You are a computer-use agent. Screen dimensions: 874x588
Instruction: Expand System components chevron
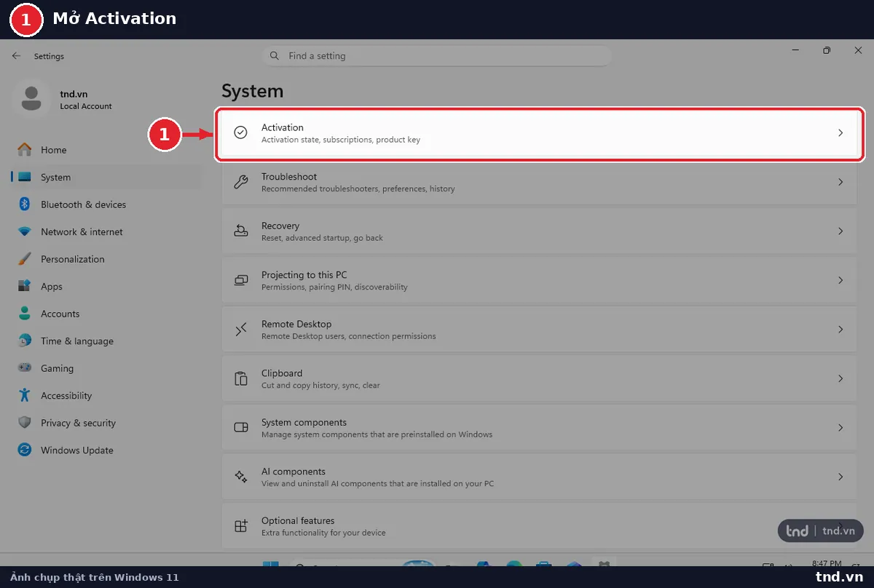[x=840, y=428]
